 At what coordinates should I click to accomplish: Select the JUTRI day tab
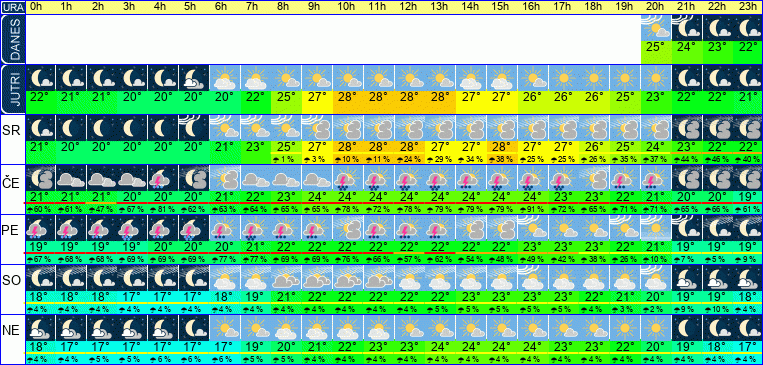click(12, 89)
